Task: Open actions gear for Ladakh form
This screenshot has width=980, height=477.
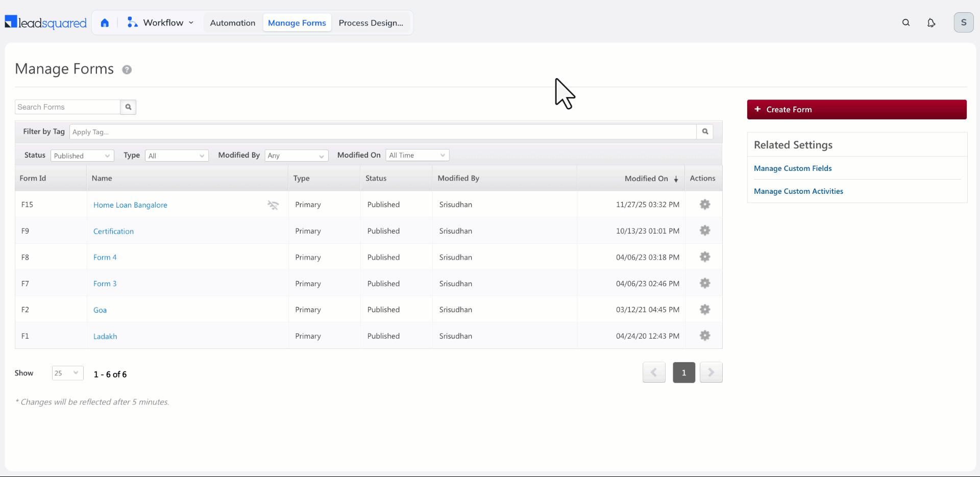Action: coord(705,336)
